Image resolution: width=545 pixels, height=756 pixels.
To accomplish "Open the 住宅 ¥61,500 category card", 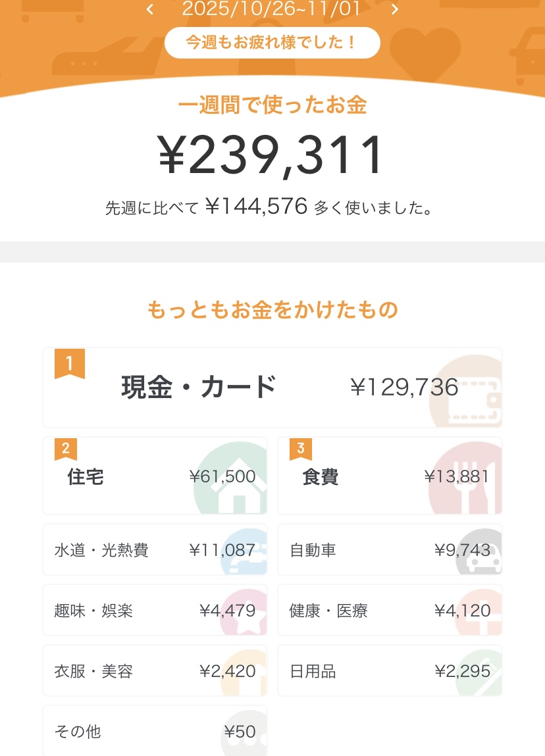I will (155, 476).
